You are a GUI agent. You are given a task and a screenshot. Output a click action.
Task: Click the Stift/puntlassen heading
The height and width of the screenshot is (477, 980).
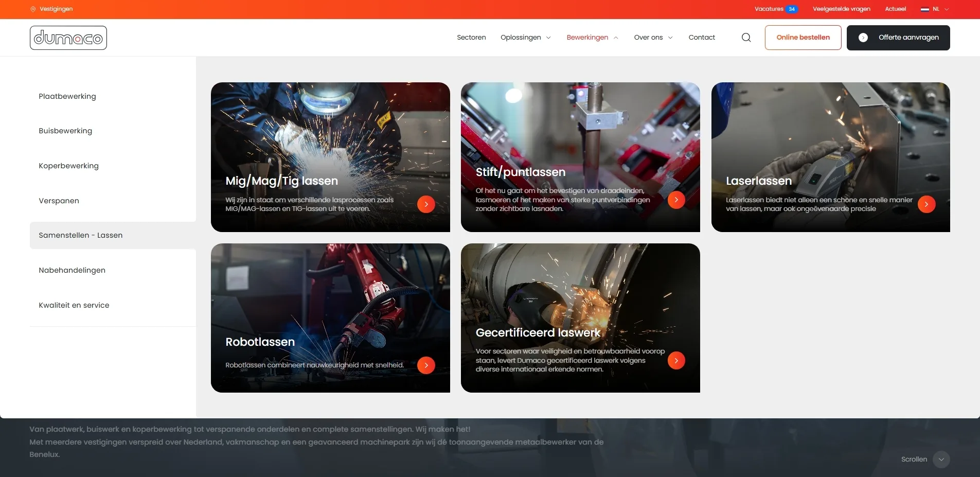(x=521, y=172)
